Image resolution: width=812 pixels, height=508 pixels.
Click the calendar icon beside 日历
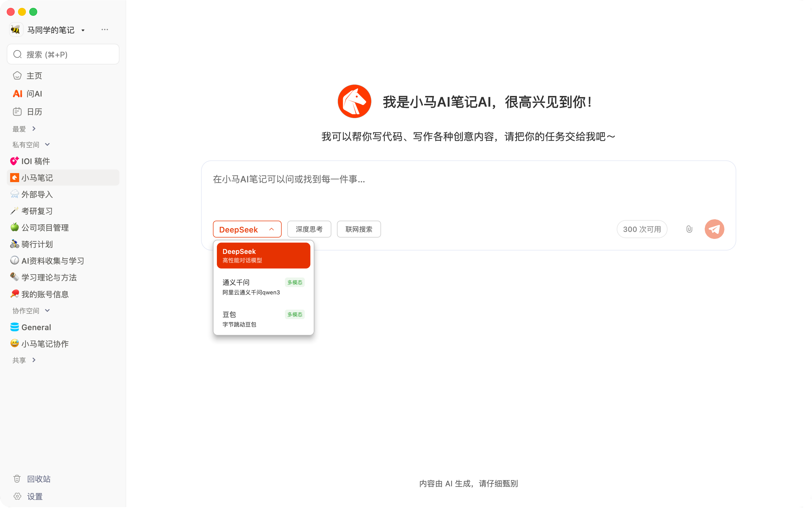pyautogui.click(x=17, y=111)
